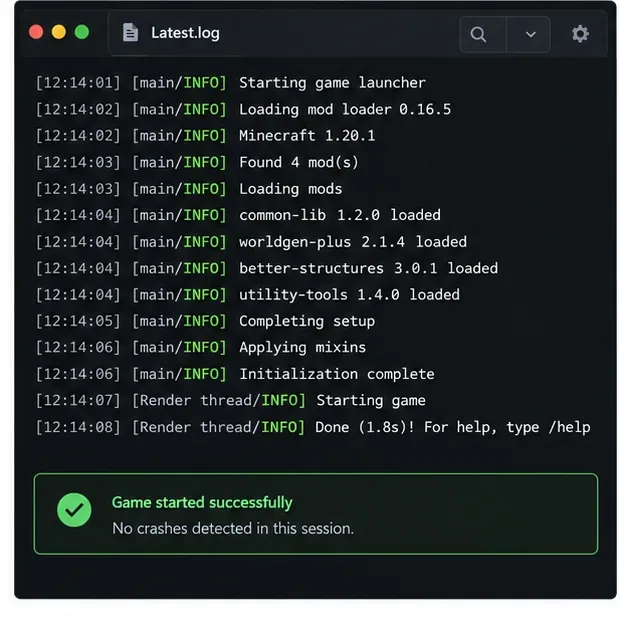This screenshot has height=619, width=619.
Task: Click 'better-structures 3.0.1 loaded' log line
Action: point(267,268)
